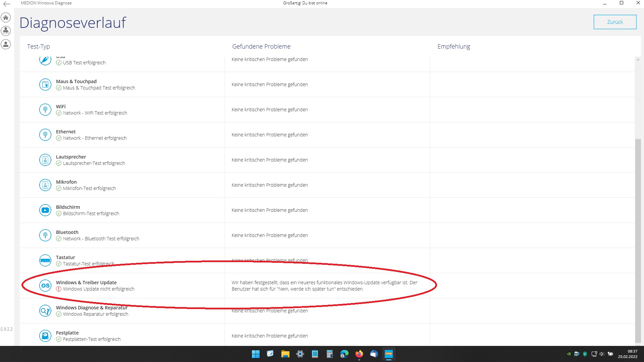Select the Mikrofon test icon
This screenshot has height=362, width=644.
(x=45, y=185)
